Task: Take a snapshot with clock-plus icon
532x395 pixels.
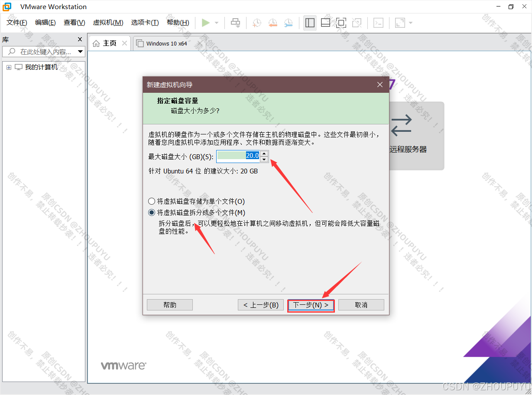Action: point(257,23)
